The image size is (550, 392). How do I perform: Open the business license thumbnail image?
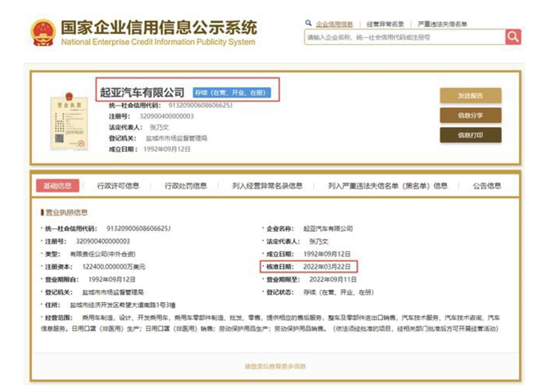pyautogui.click(x=69, y=122)
